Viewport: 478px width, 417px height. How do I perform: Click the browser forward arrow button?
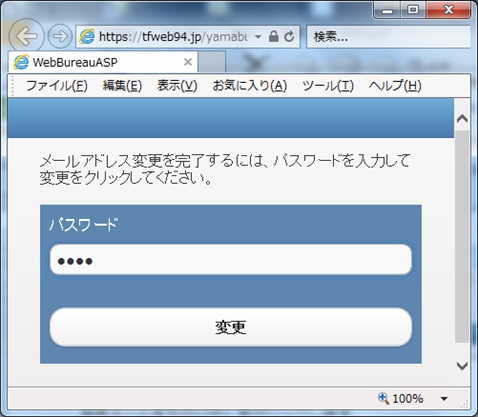coord(60,36)
